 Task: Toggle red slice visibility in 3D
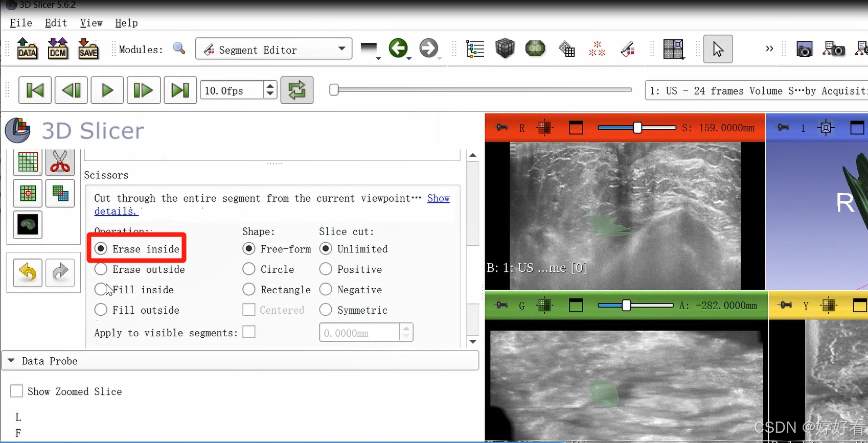[545, 127]
